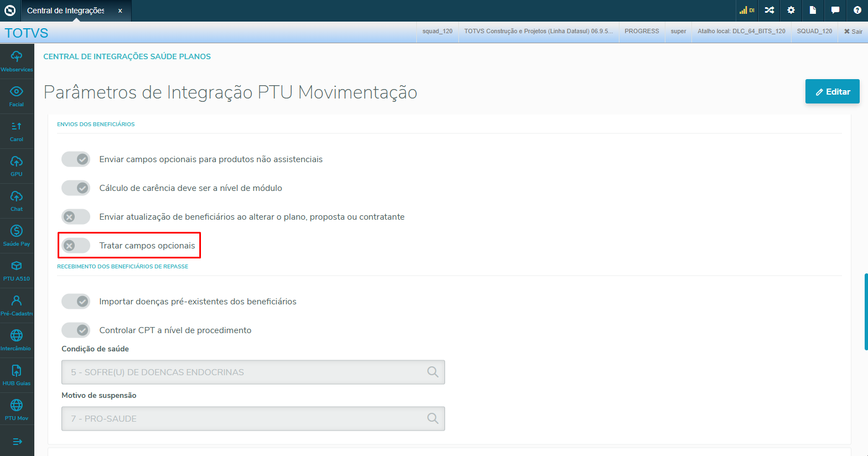868x456 pixels.
Task: Open settings gear in top bar
Action: pyautogui.click(x=791, y=10)
